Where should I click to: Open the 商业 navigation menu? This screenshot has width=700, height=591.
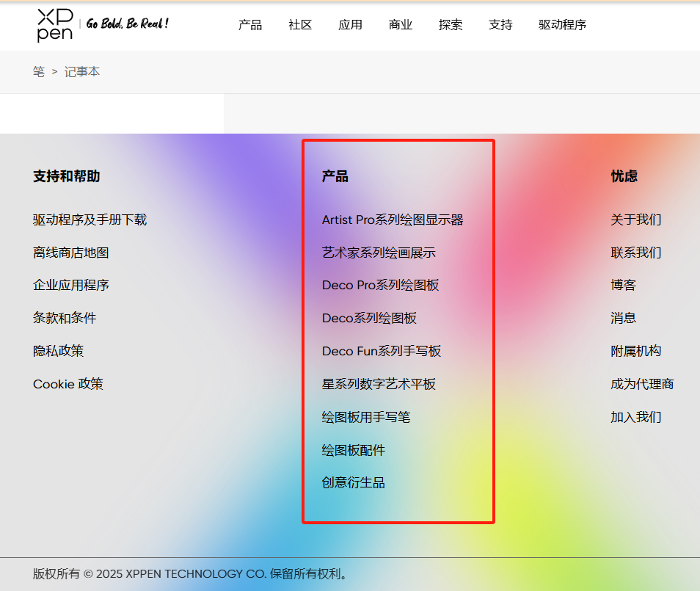[400, 25]
